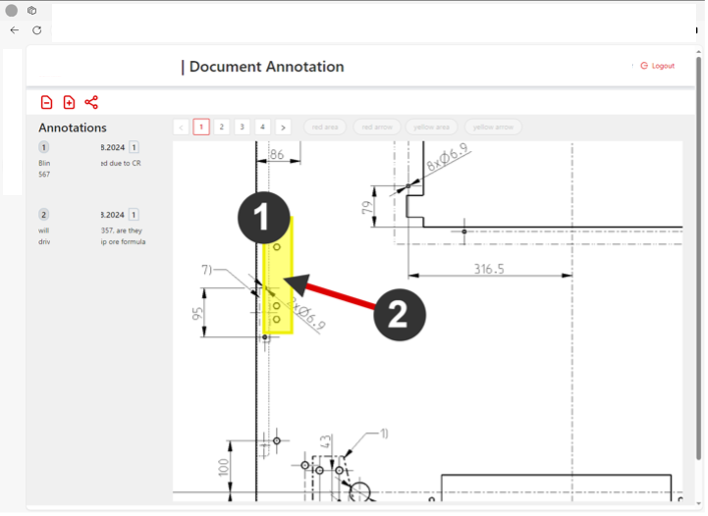
Task: Select annotation number 2 badge in list
Action: pos(44,215)
